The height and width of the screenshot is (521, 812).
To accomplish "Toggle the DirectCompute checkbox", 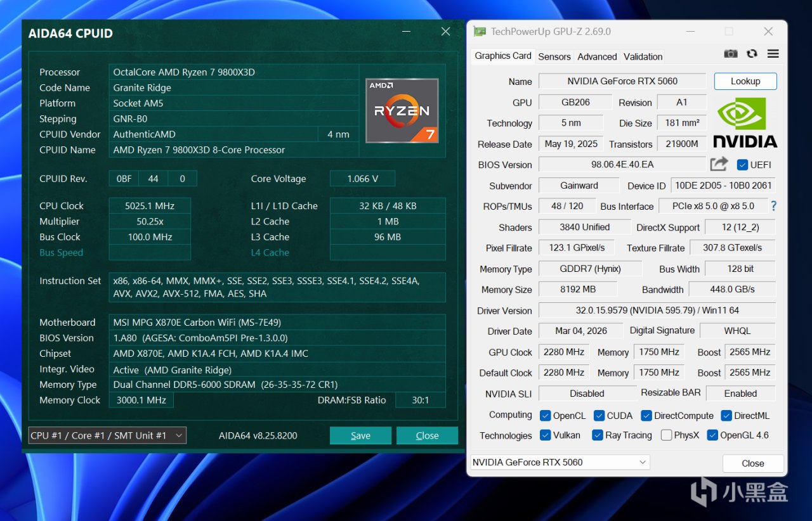I will pyautogui.click(x=646, y=416).
